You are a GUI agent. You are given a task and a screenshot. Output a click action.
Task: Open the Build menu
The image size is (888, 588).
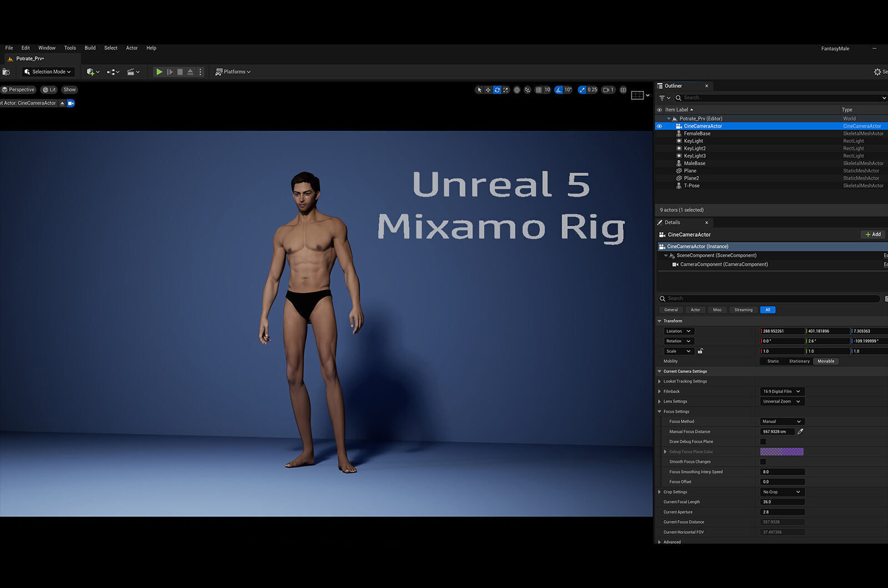coord(90,48)
